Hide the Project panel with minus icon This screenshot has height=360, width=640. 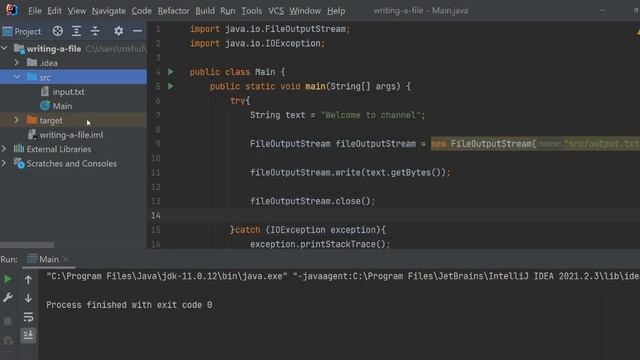tap(137, 31)
